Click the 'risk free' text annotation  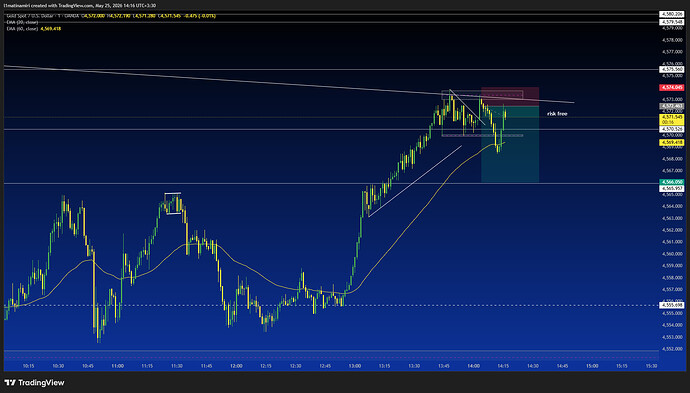pyautogui.click(x=557, y=114)
